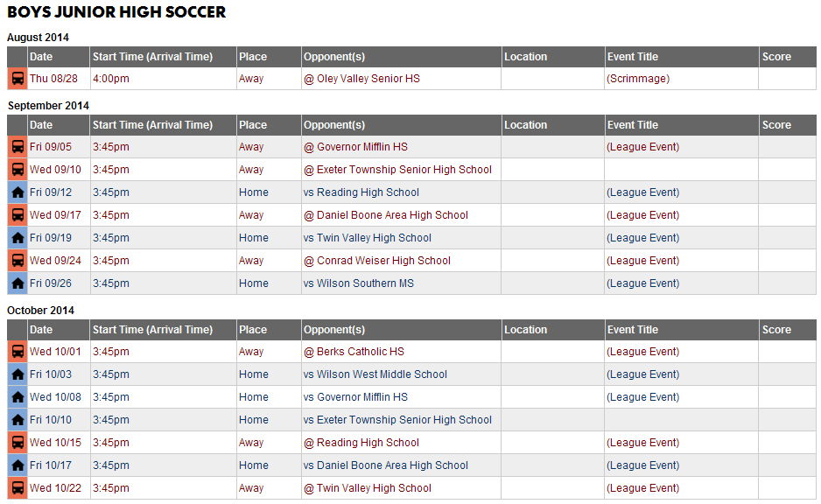Image resolution: width=821 pixels, height=504 pixels.
Task: Click the Scrimmage event title
Action: 638,79
